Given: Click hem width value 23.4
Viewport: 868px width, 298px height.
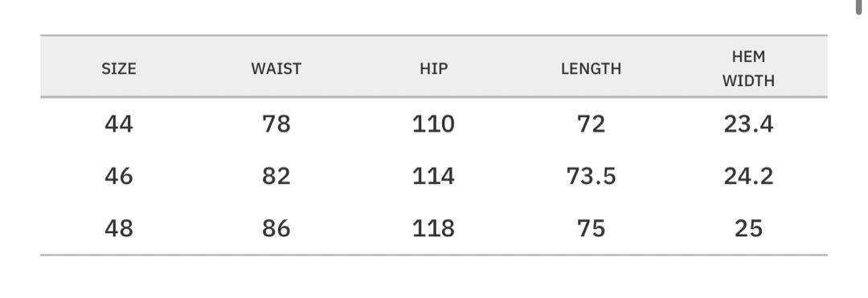Looking at the screenshot, I should point(748,125).
